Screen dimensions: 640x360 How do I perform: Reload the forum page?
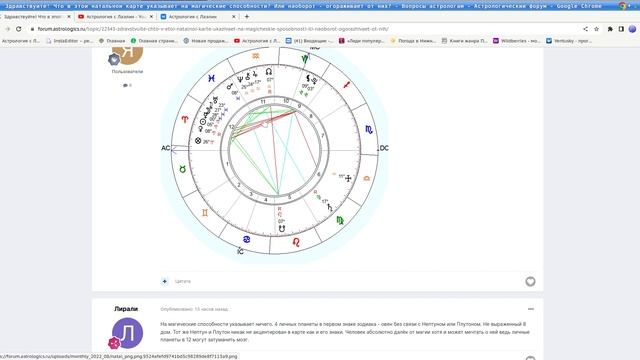point(18,29)
